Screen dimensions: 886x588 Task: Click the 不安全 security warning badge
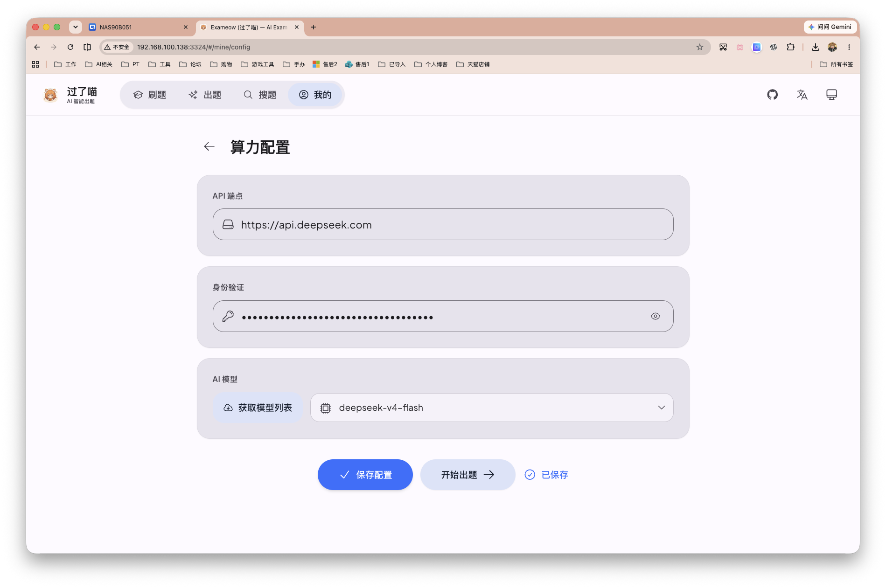point(117,47)
